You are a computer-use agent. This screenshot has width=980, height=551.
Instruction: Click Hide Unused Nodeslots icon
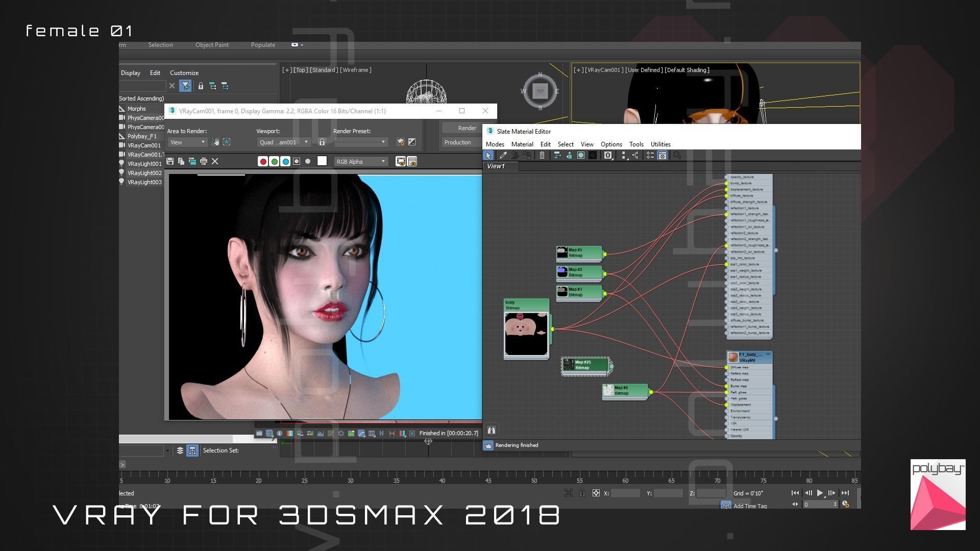(569, 156)
